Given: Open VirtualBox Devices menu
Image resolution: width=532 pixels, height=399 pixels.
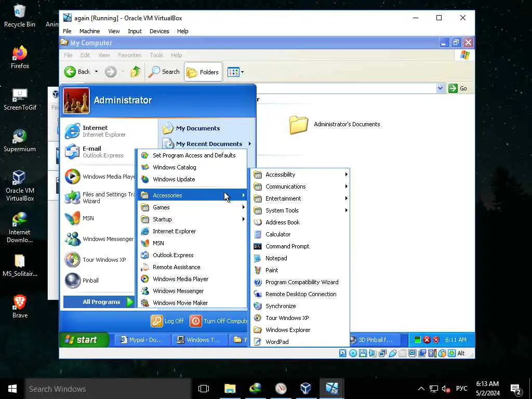Looking at the screenshot, I should [x=159, y=31].
